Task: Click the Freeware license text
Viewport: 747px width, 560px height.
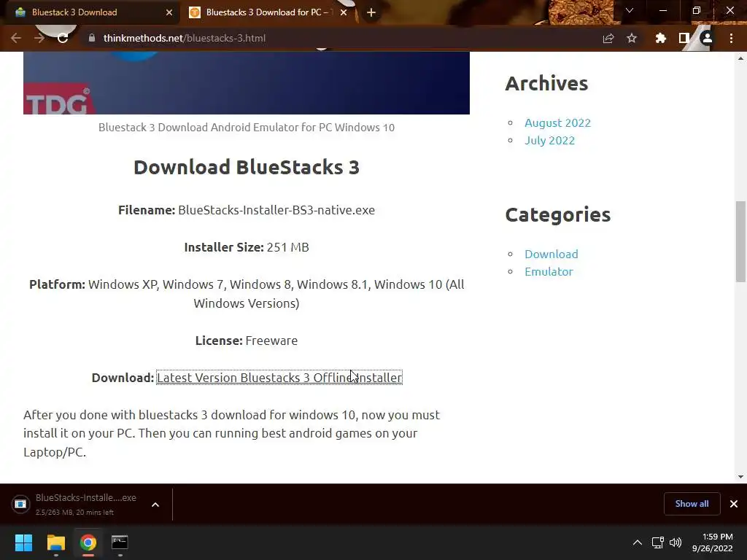Action: (x=271, y=341)
